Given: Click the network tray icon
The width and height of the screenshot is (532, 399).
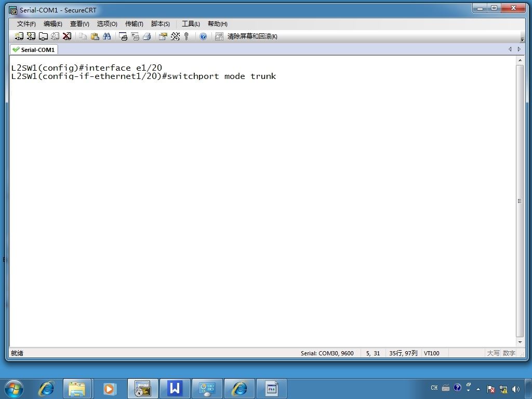Looking at the screenshot, I should (503, 389).
